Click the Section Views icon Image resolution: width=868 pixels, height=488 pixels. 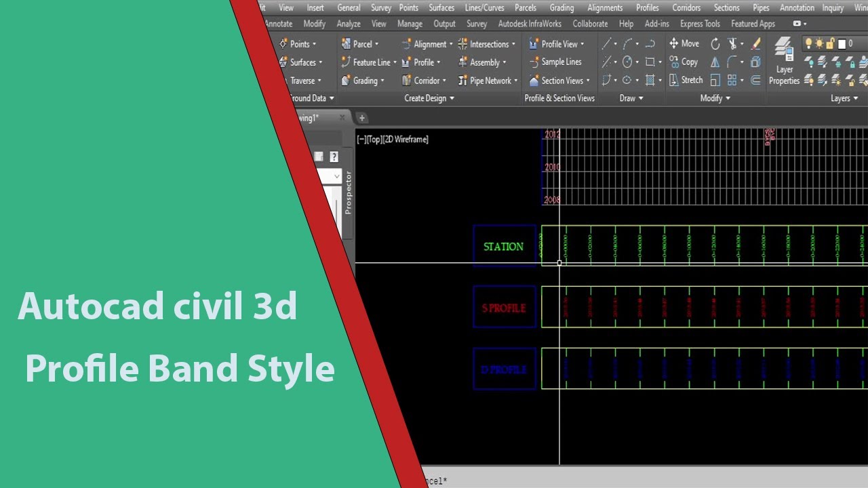click(x=534, y=81)
